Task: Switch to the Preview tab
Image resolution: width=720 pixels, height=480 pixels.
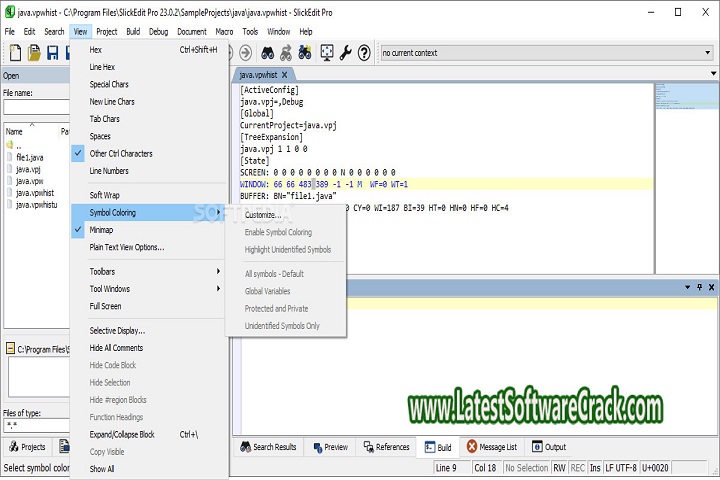Action: [331, 447]
